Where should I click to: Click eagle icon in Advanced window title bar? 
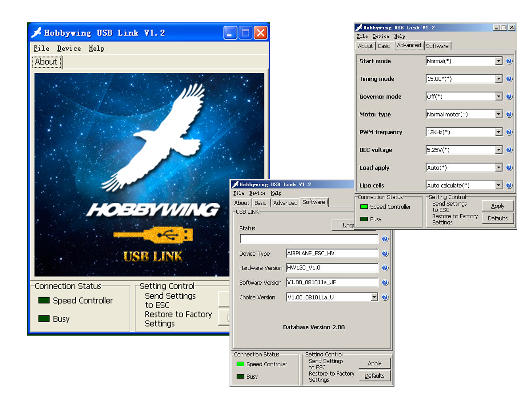[x=359, y=28]
